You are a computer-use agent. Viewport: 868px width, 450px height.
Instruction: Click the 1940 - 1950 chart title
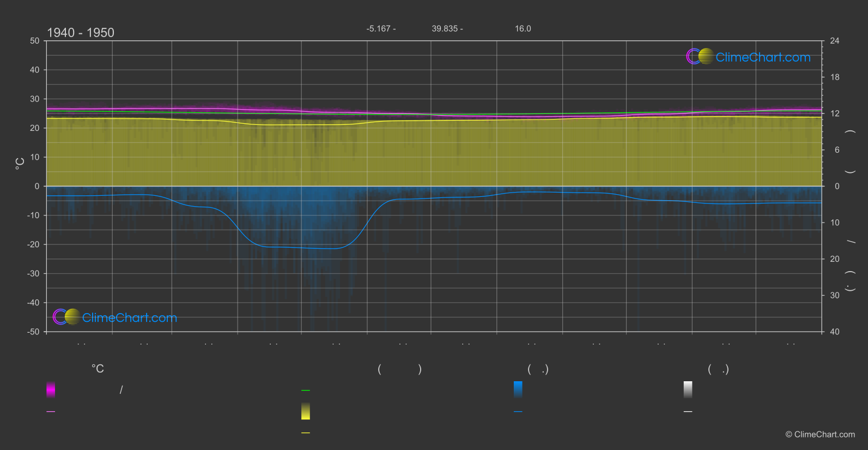coord(81,33)
